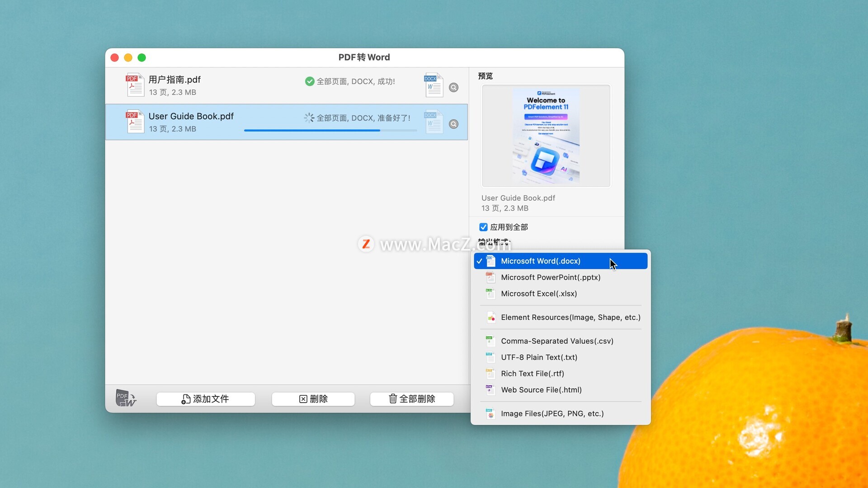Click the green success checkmark for 用户指南.pdf
868x488 pixels.
click(310, 81)
